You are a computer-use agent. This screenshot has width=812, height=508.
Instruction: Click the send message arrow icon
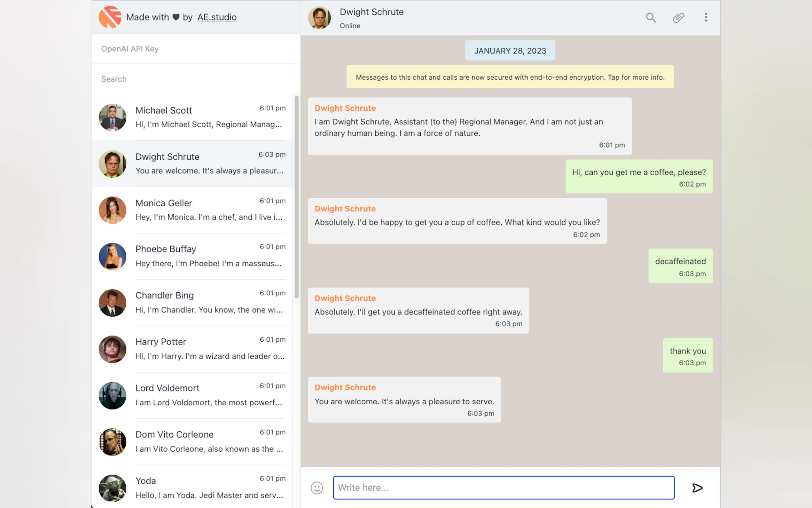point(697,488)
